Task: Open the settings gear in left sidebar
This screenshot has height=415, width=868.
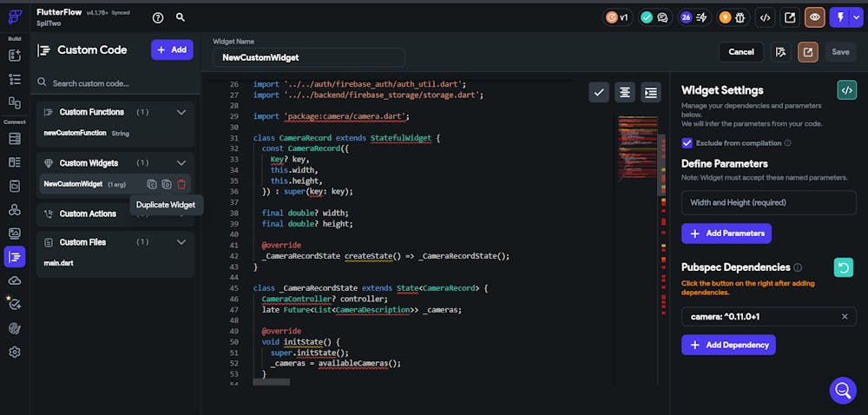Action: (x=15, y=352)
